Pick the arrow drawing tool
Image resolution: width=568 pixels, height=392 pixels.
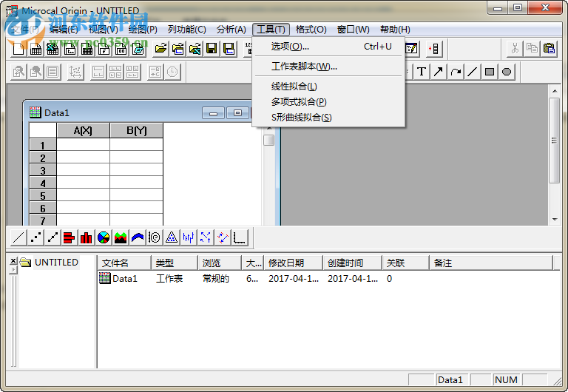(439, 72)
